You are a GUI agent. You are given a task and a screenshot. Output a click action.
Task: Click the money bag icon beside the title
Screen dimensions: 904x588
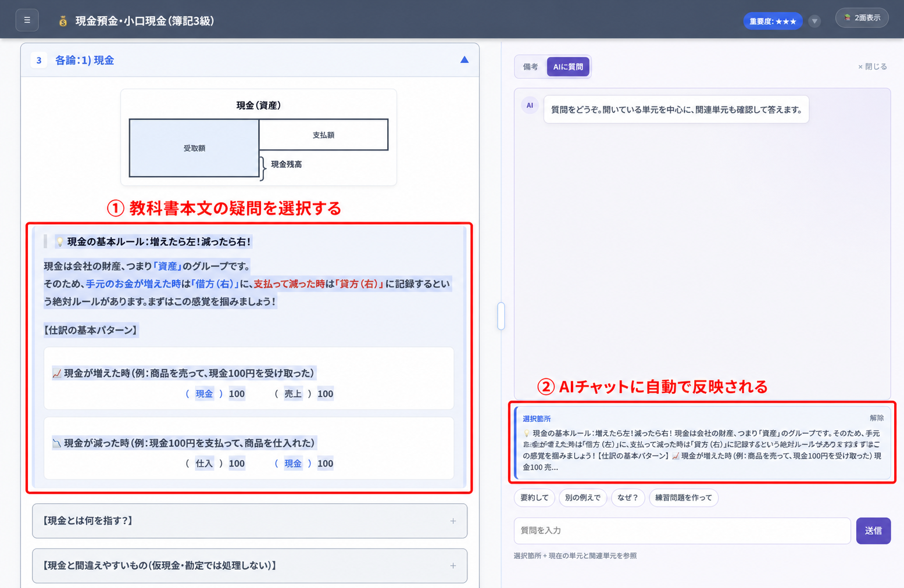[x=63, y=21]
